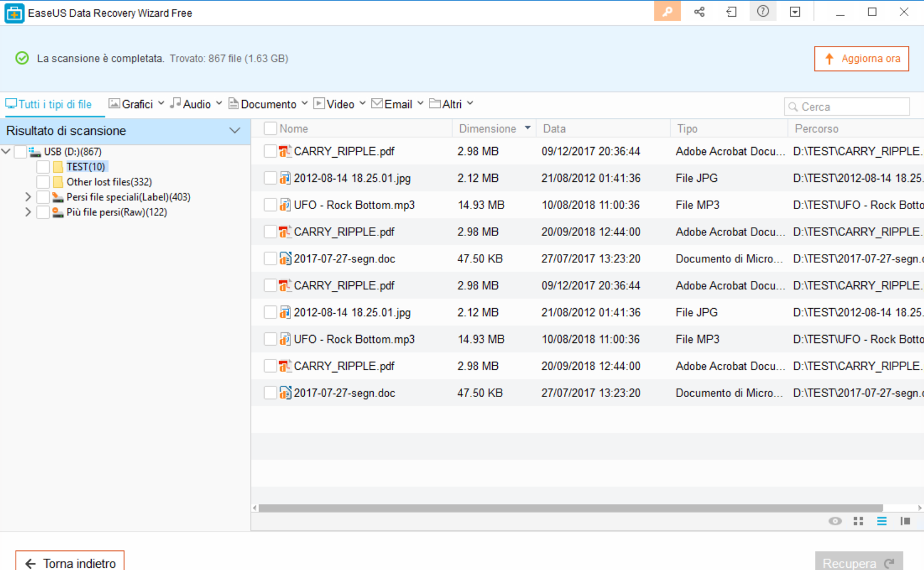
Task: Click file icon of first 2017-07-27-segn.doc row
Action: coord(285,258)
